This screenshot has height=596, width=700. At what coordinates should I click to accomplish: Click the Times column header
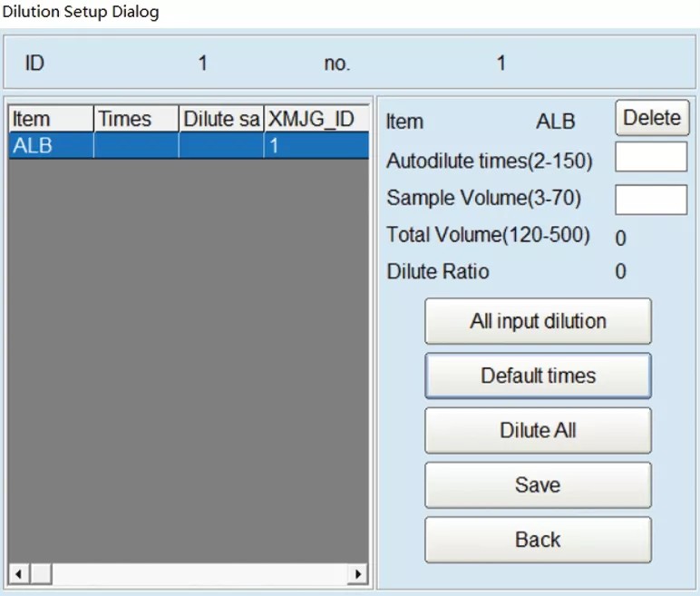point(136,119)
